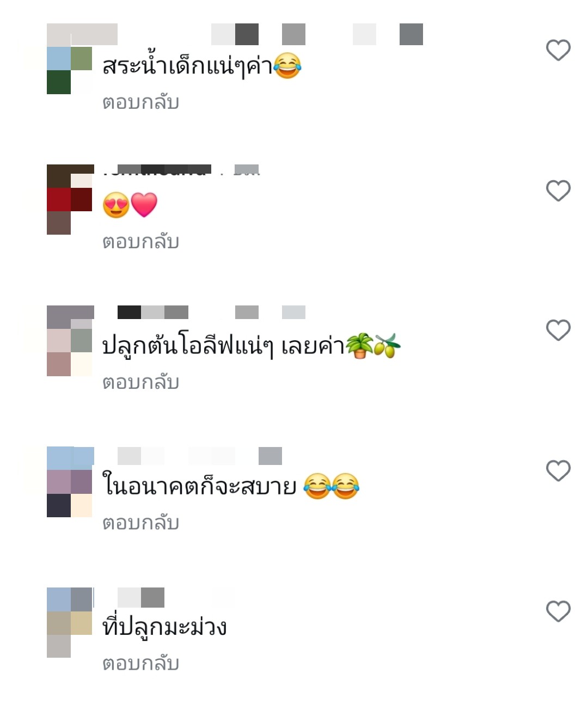588x704 pixels.
Task: Reply to the 'ที่ปลูกมะม่วง' comment
Action: 141,663
